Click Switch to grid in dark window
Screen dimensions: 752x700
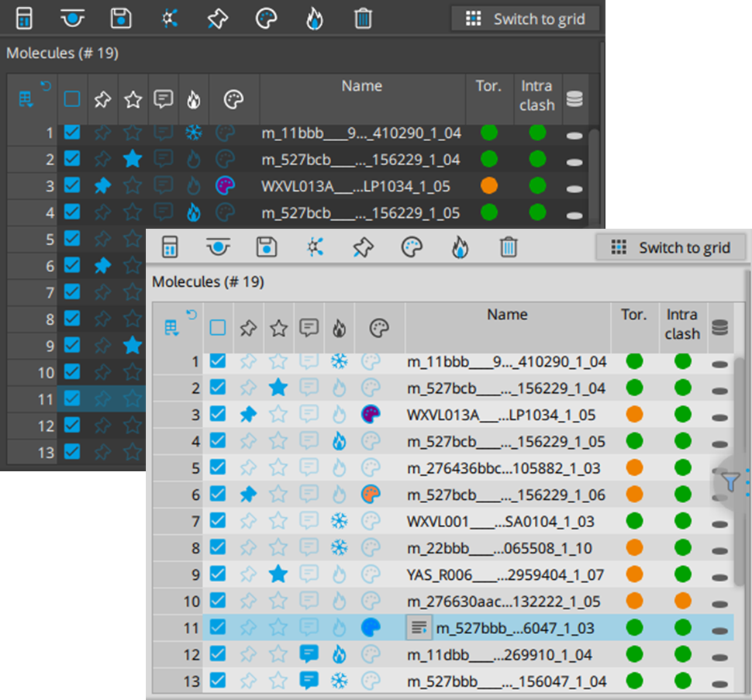click(525, 19)
